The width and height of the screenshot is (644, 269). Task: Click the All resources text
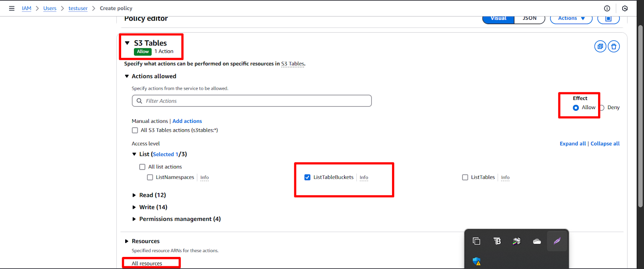click(x=147, y=264)
